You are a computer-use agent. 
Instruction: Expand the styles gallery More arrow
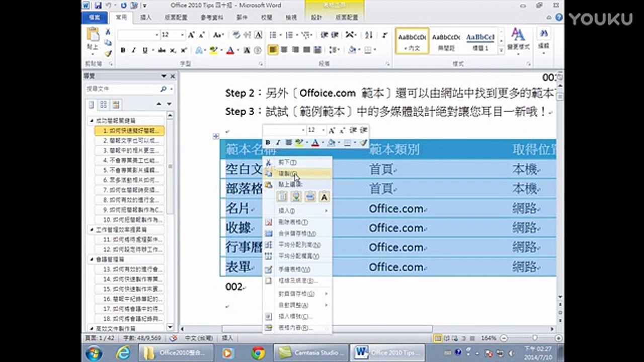[x=501, y=50]
